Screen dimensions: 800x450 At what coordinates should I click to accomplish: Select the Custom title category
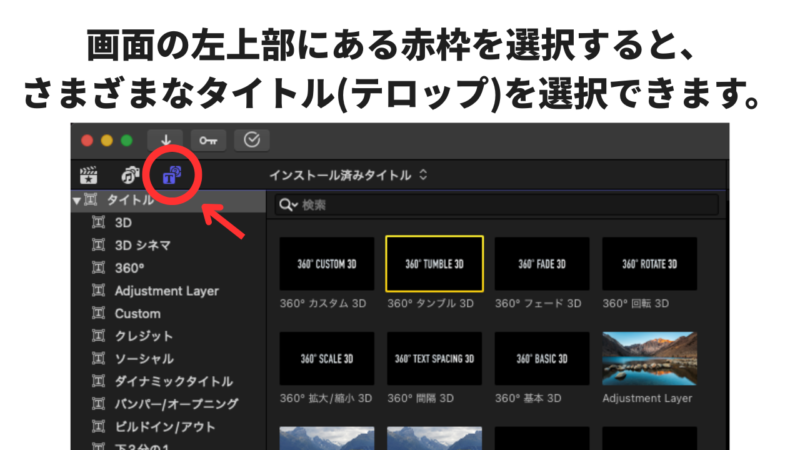(137, 313)
